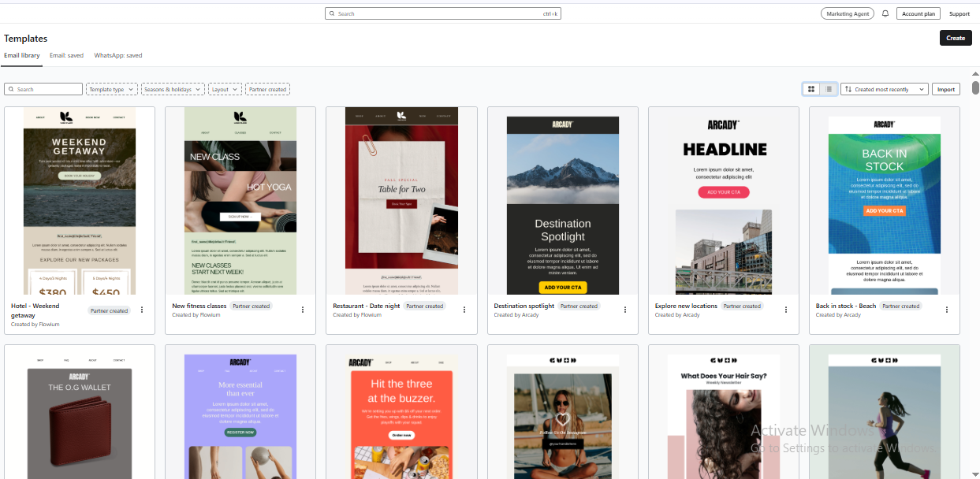Switch to the WhatsApp: saved tab
980x479 pixels.
click(118, 56)
